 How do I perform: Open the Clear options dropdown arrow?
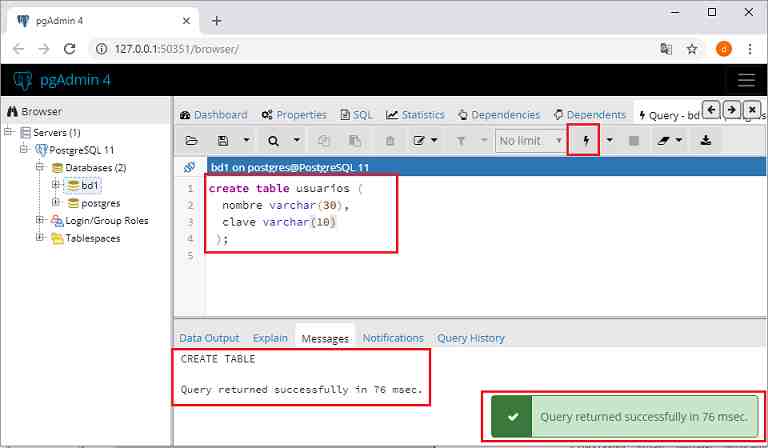click(679, 141)
